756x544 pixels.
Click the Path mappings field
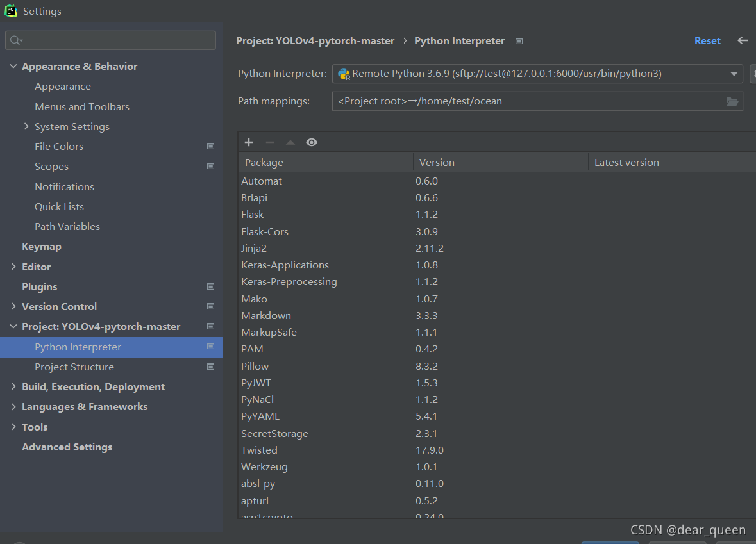point(537,101)
